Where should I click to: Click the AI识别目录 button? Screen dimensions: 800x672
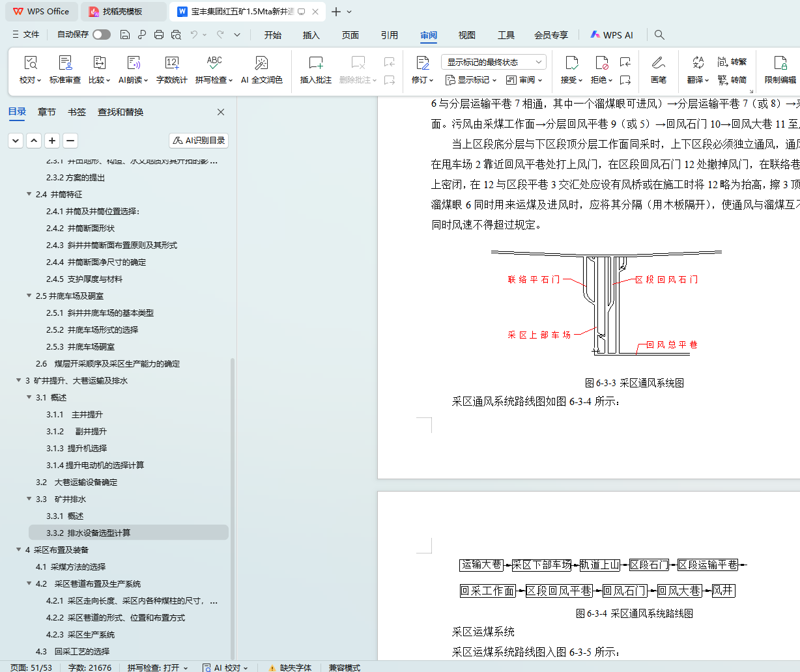point(199,141)
